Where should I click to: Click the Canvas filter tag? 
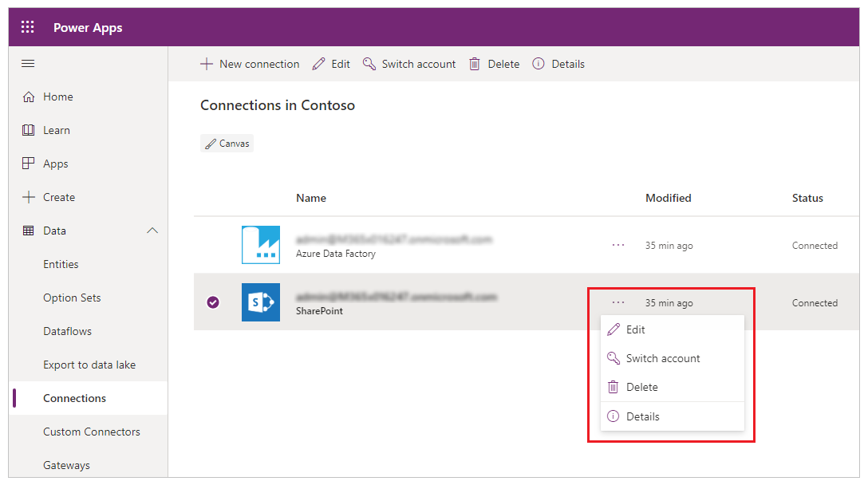pyautogui.click(x=227, y=144)
